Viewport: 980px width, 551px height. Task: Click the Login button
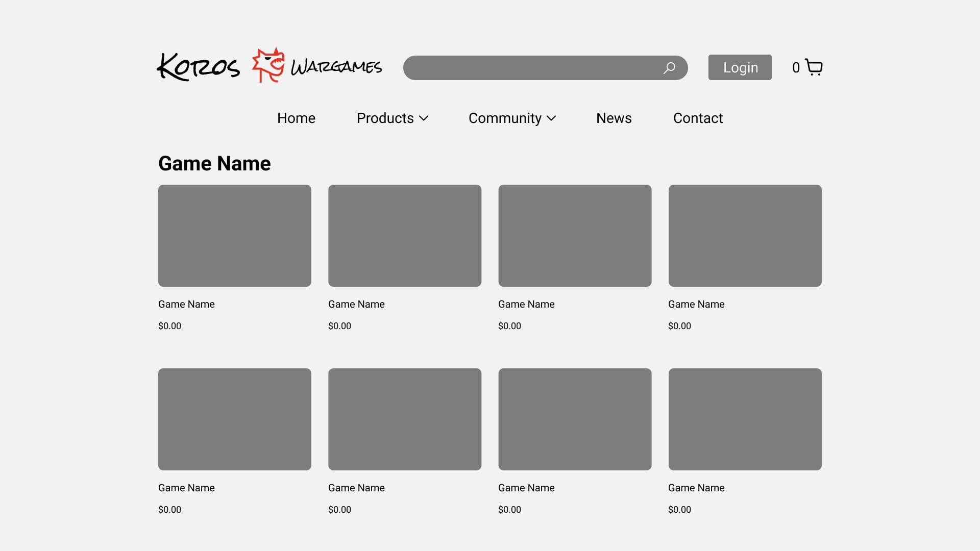pyautogui.click(x=740, y=67)
